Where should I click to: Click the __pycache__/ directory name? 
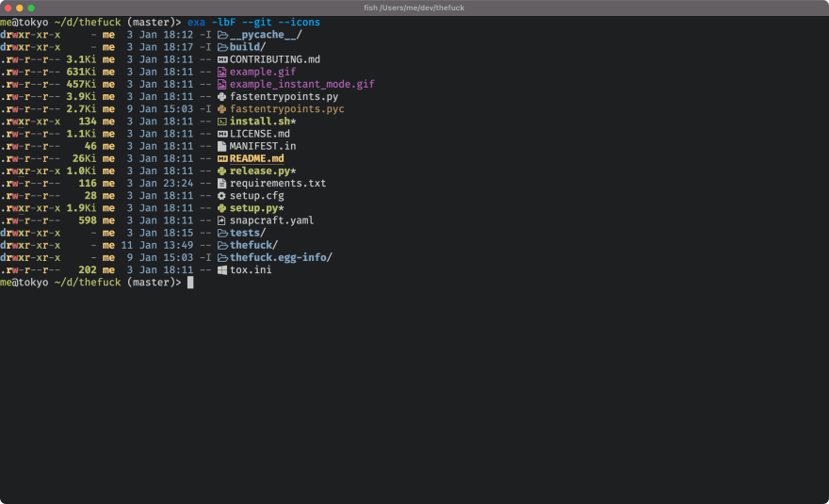pos(266,35)
